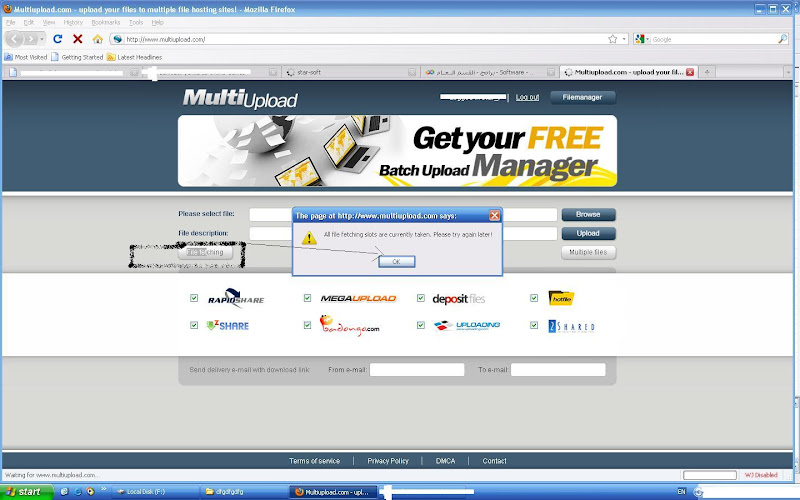800x500 pixels.
Task: Click the Badongo.com logo
Action: tap(349, 326)
